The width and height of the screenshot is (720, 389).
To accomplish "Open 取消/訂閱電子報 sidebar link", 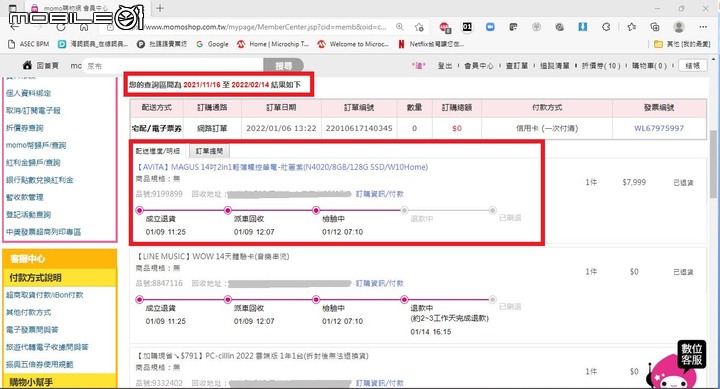I will click(33, 111).
